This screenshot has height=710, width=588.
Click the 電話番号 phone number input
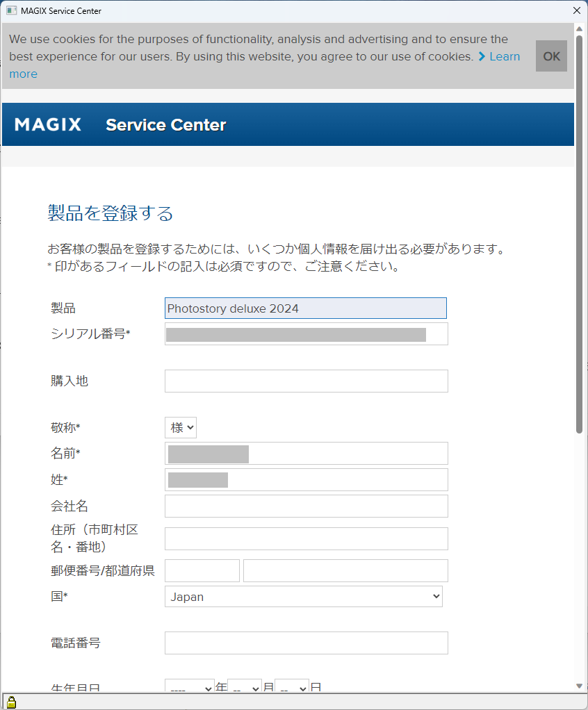[x=307, y=643]
